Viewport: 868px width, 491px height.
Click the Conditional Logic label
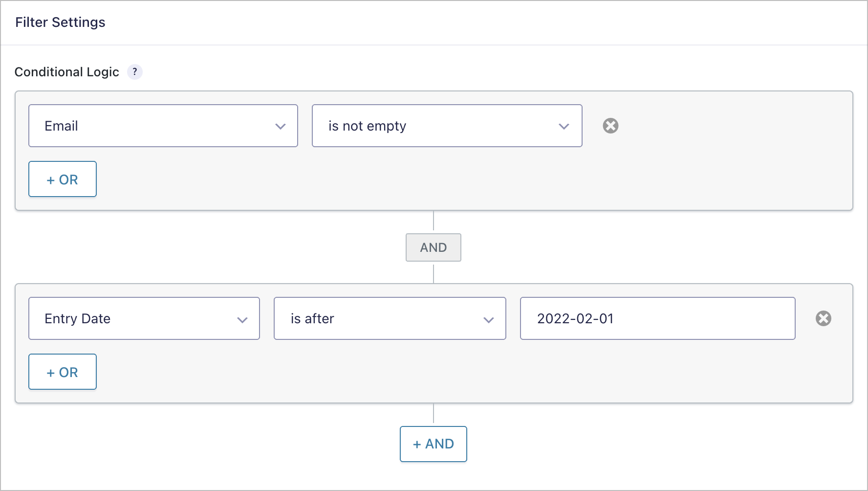67,72
